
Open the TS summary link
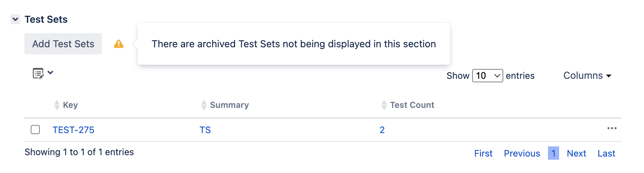pos(205,130)
